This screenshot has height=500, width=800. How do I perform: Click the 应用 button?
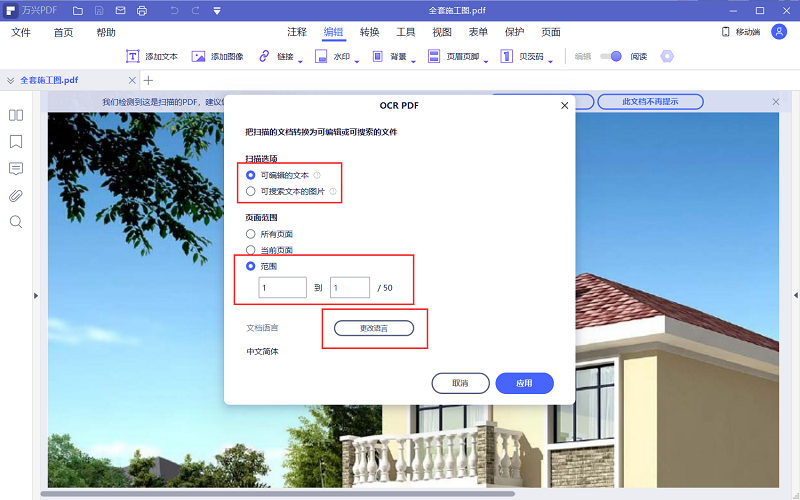[524, 383]
